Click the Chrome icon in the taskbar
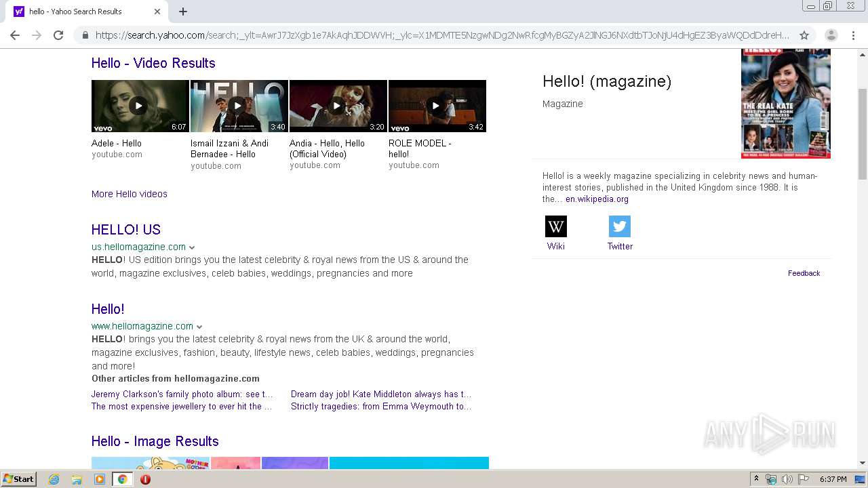Viewport: 868px width, 488px height. [x=122, y=479]
